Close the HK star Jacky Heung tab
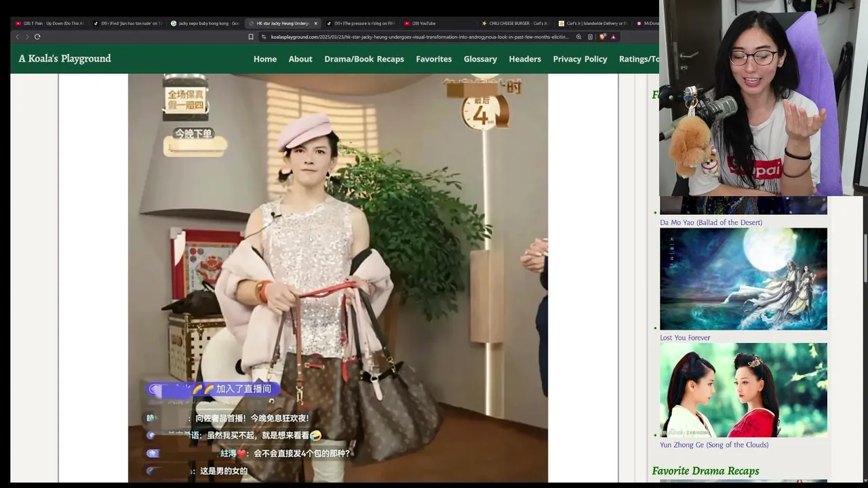The image size is (868, 488). coord(315,23)
